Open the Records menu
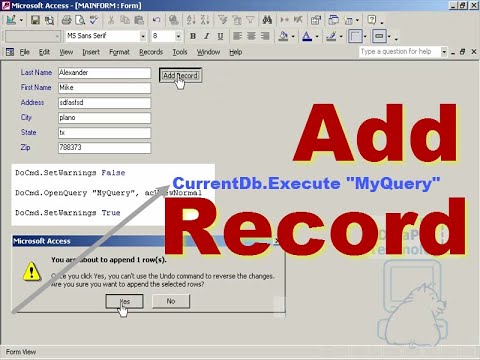Image resolution: width=480 pixels, height=360 pixels. [151, 52]
